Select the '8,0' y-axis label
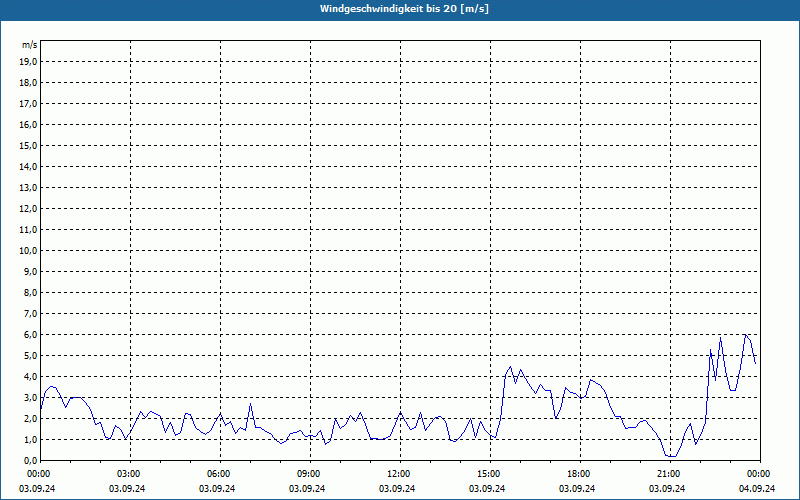Image resolution: width=800 pixels, height=500 pixels. click(x=30, y=292)
